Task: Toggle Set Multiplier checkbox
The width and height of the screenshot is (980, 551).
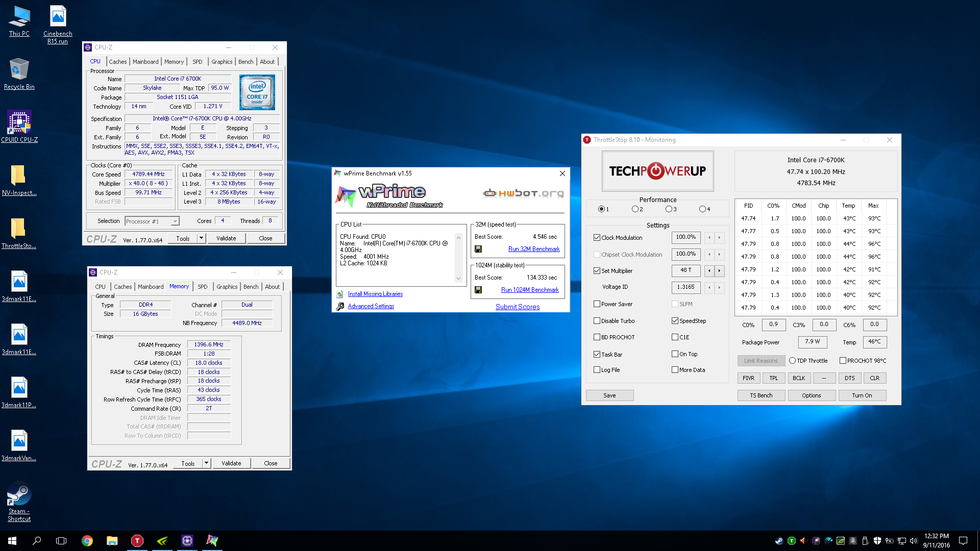Action: [597, 271]
